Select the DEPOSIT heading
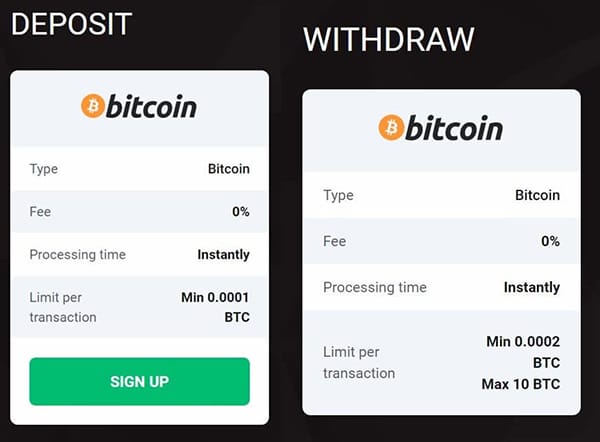This screenshot has width=600, height=442. 71,23
